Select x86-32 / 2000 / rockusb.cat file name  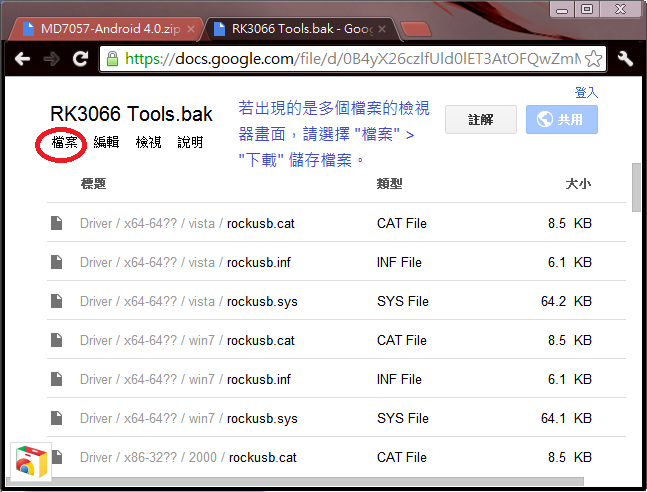pos(262,457)
